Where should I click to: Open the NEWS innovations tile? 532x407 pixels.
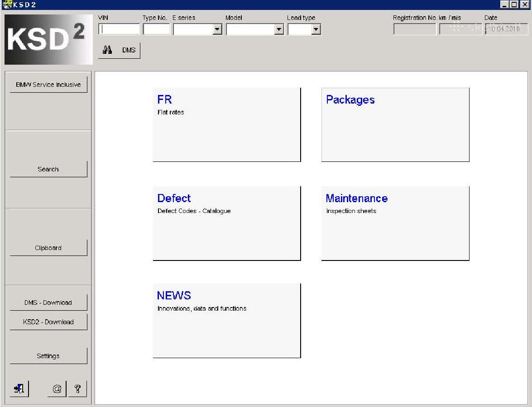[x=227, y=321]
